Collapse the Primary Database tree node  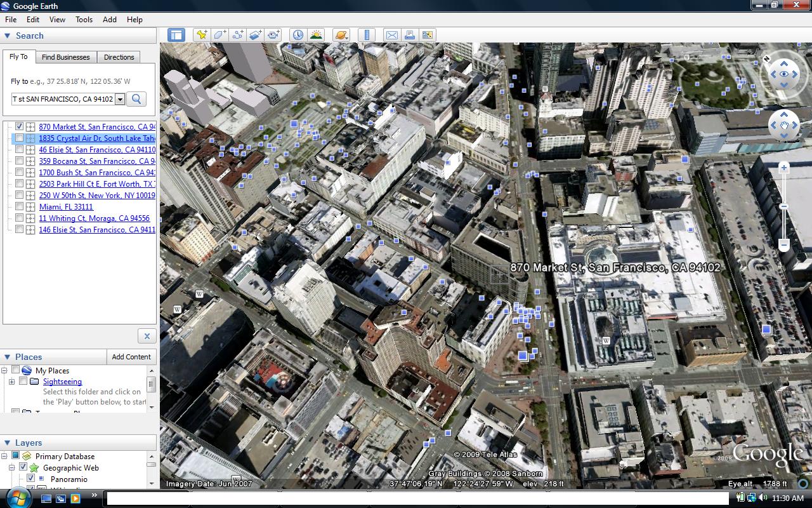(x=4, y=456)
